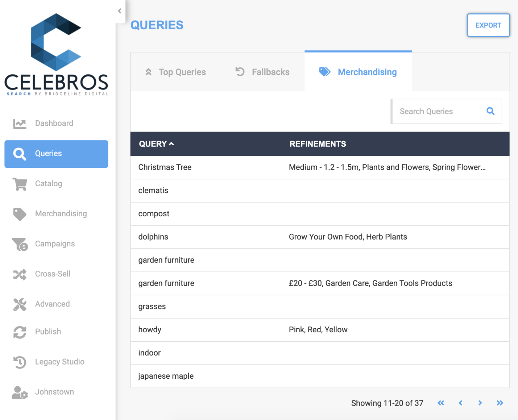Go to the first page of results
This screenshot has height=420, width=518.
[x=441, y=403]
